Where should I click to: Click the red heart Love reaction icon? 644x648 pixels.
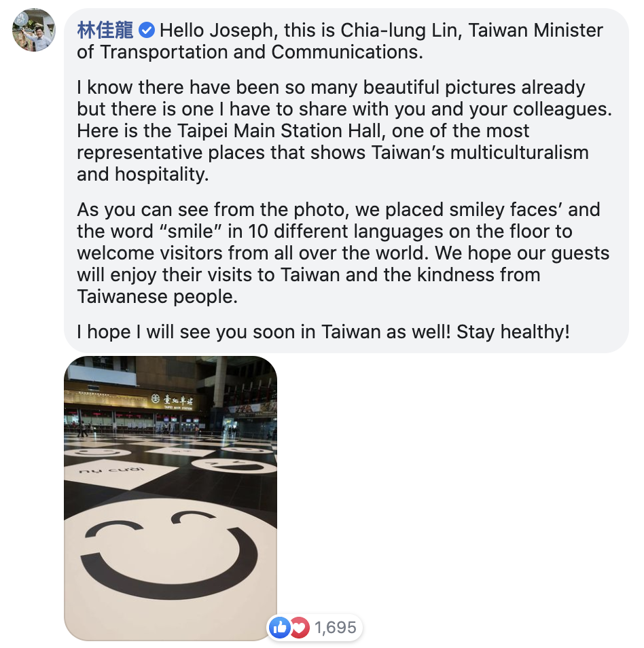[x=300, y=628]
